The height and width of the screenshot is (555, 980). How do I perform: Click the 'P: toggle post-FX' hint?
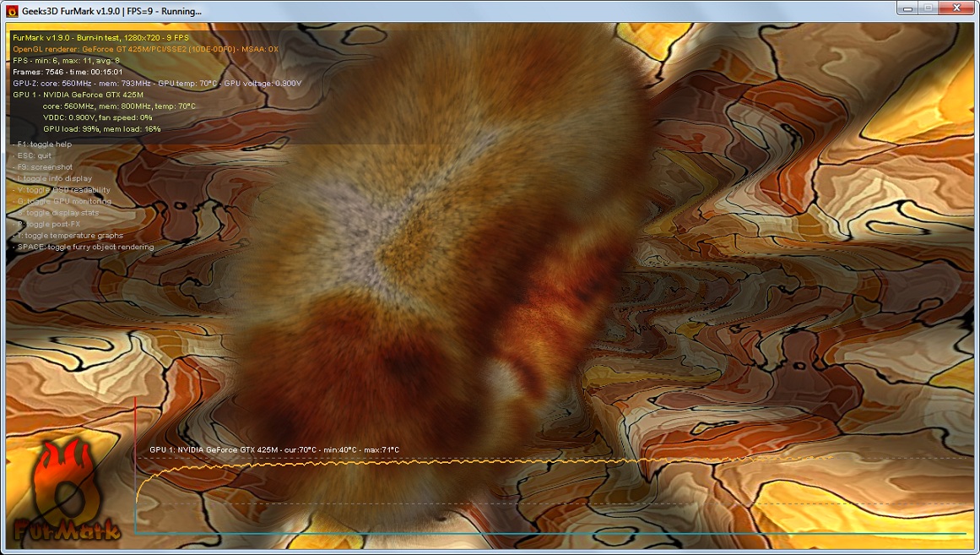pyautogui.click(x=47, y=224)
